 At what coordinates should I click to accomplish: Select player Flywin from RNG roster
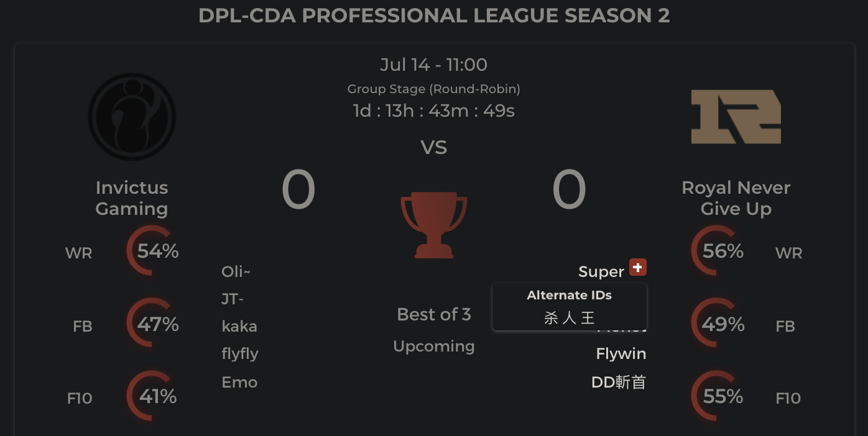621,354
